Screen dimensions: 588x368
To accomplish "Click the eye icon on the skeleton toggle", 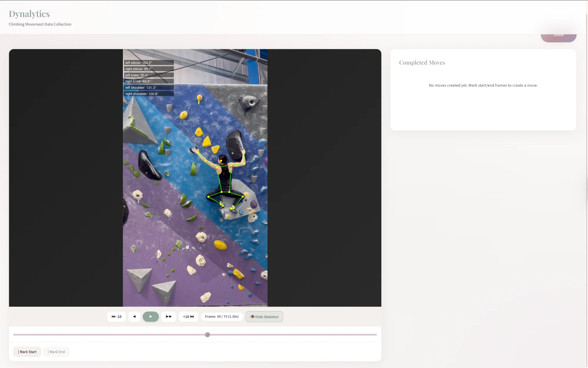I will 252,317.
